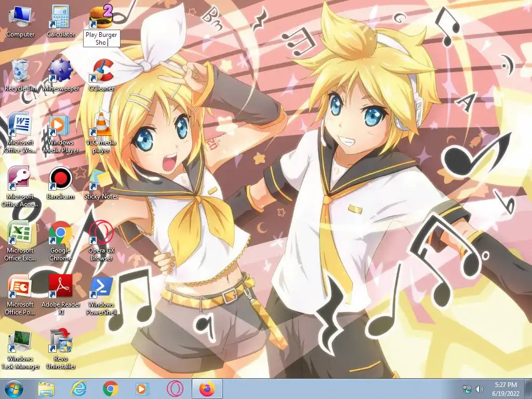Open the Windows Start menu

point(14,389)
